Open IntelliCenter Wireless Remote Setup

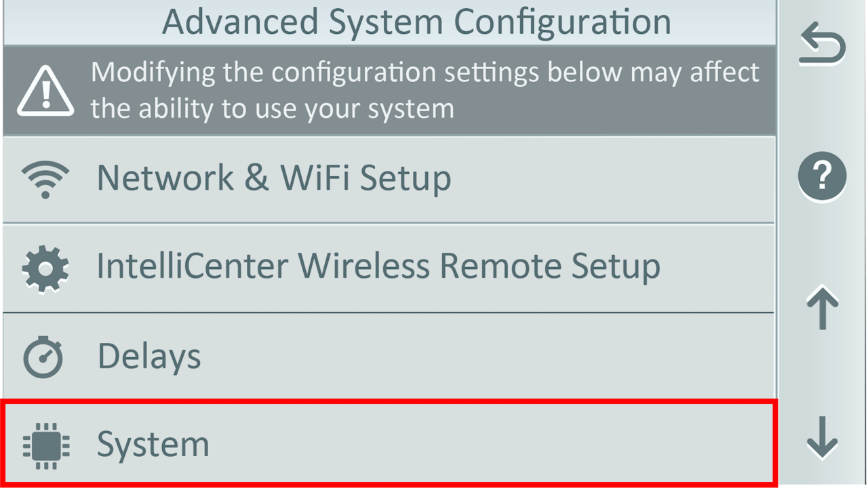(378, 266)
